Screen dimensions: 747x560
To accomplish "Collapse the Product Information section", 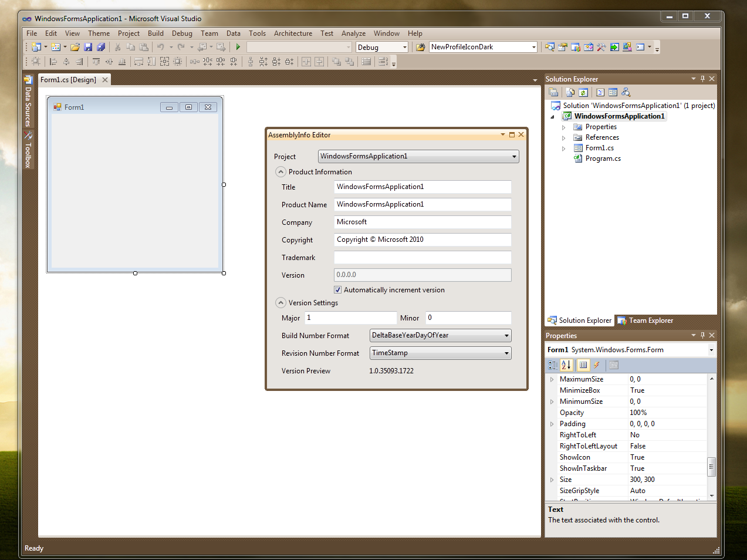I will point(280,172).
